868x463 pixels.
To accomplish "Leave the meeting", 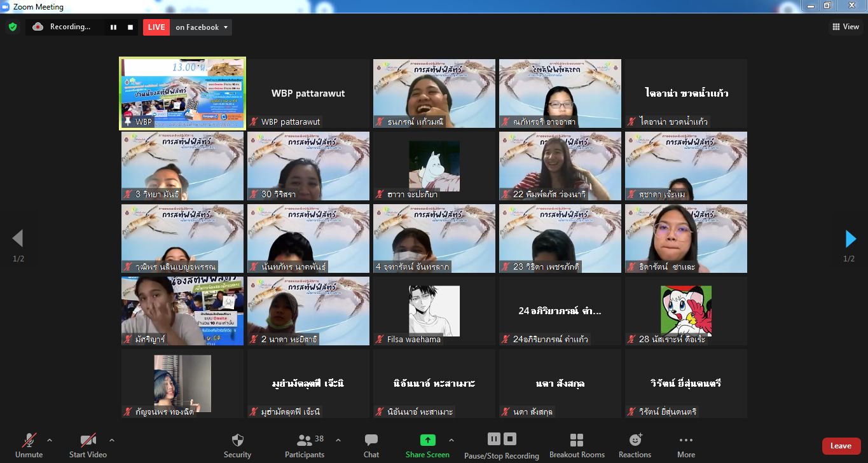I will pyautogui.click(x=841, y=446).
